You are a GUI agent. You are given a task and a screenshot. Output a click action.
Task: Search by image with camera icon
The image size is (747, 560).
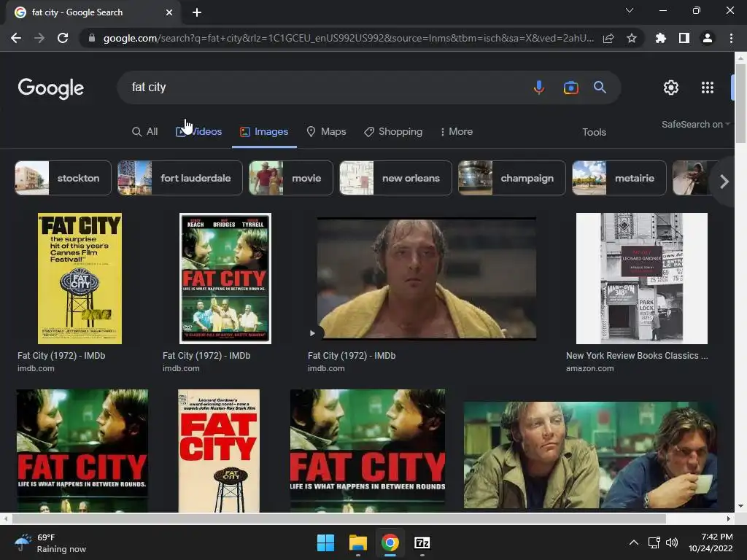[x=570, y=87]
